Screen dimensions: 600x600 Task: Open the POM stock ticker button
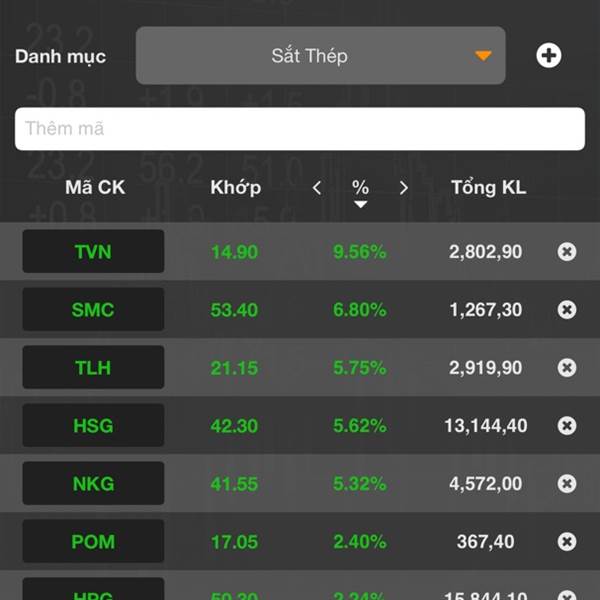tap(93, 541)
